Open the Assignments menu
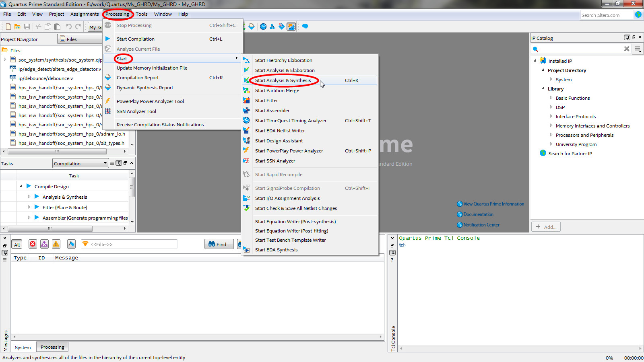 [85, 14]
